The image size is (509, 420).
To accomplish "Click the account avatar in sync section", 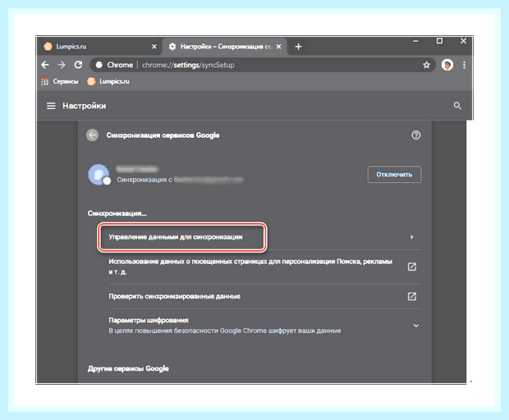I will [x=99, y=175].
